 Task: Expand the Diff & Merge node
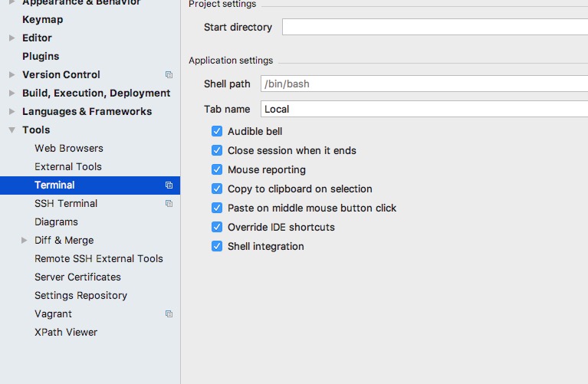coord(25,241)
